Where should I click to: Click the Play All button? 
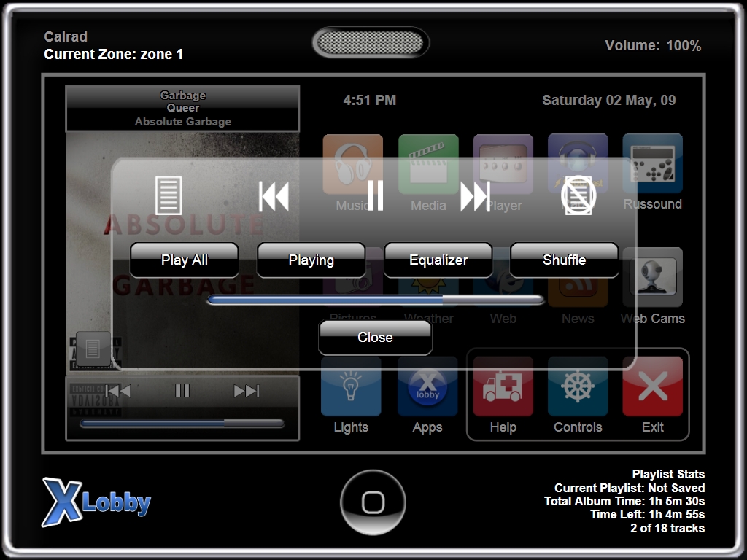pos(185,260)
